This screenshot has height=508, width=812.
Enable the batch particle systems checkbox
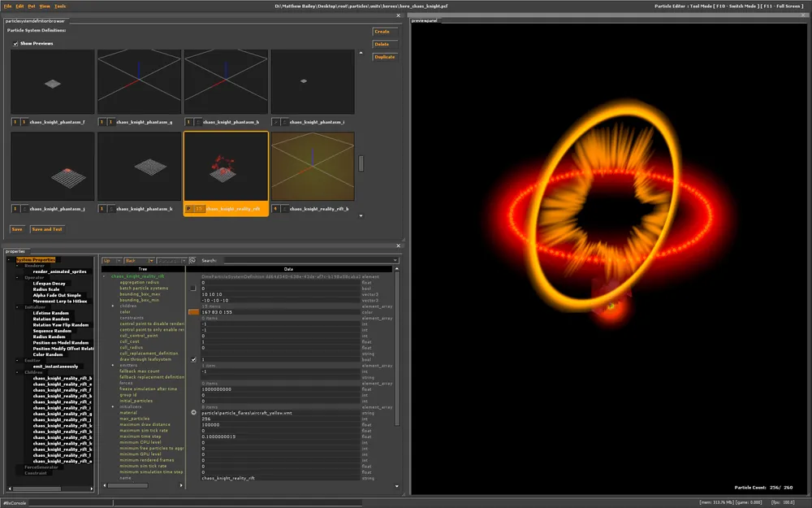(x=193, y=288)
